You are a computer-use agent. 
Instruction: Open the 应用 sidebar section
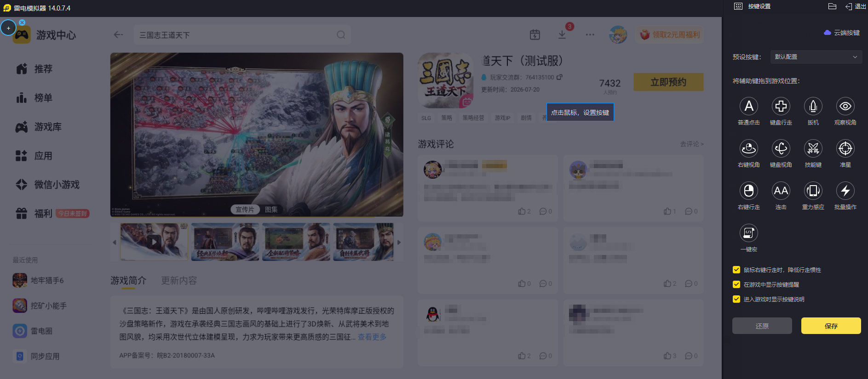34,156
